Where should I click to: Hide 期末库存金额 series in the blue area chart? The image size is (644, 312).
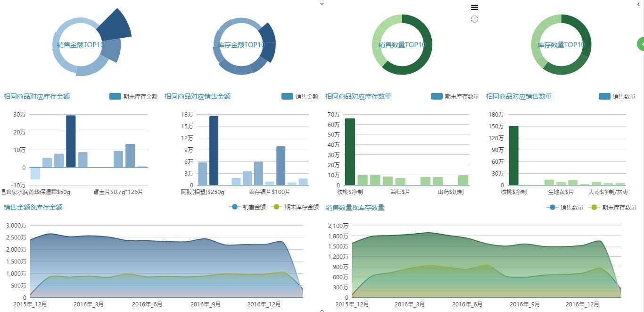295,207
